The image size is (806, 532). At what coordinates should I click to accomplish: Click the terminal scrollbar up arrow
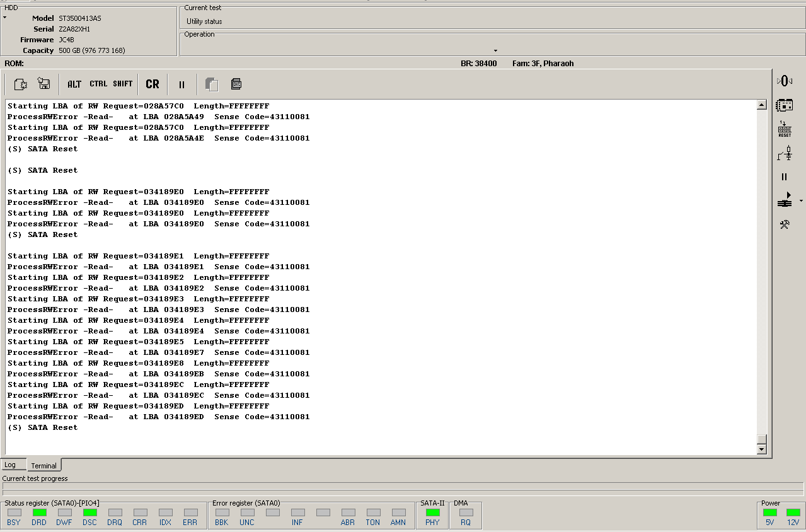[761, 105]
